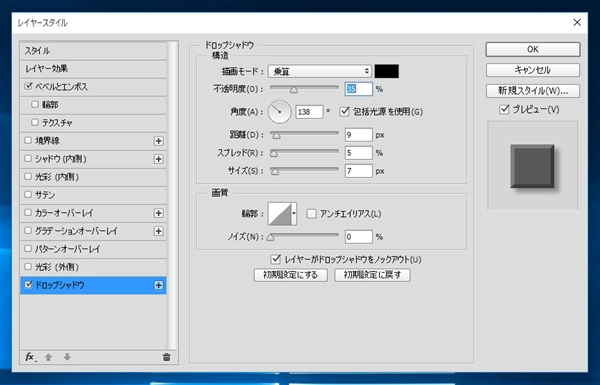Enable the 光彩 (外側) checkbox
The image size is (600, 385).
point(28,266)
